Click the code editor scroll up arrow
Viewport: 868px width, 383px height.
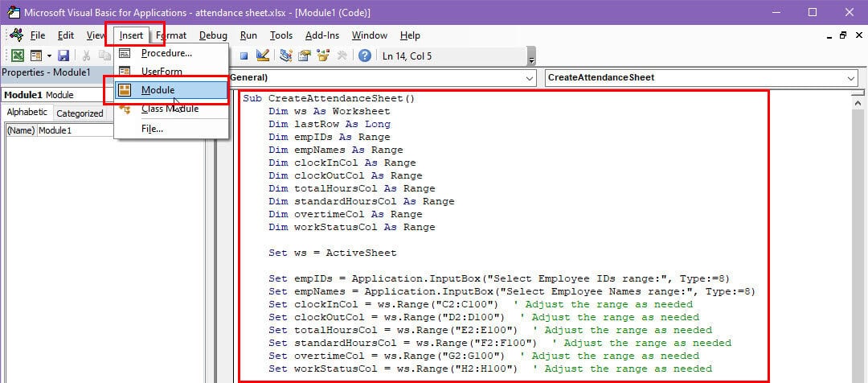click(858, 103)
